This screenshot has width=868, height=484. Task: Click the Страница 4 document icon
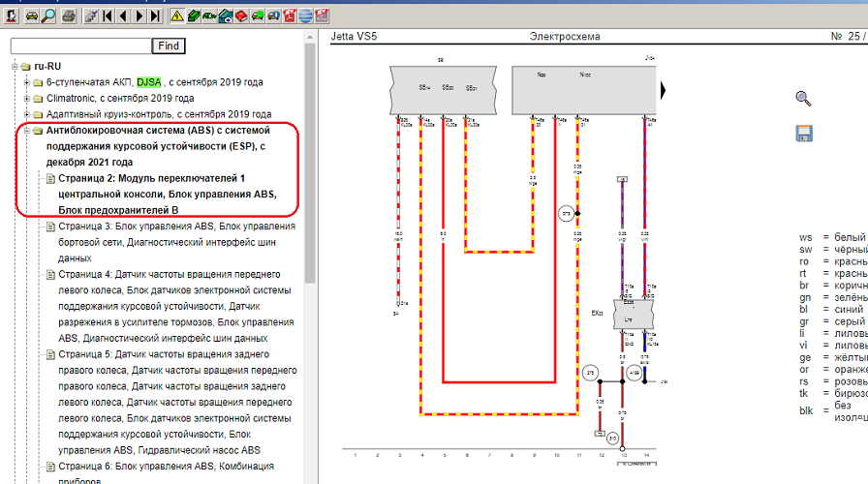pos(50,274)
